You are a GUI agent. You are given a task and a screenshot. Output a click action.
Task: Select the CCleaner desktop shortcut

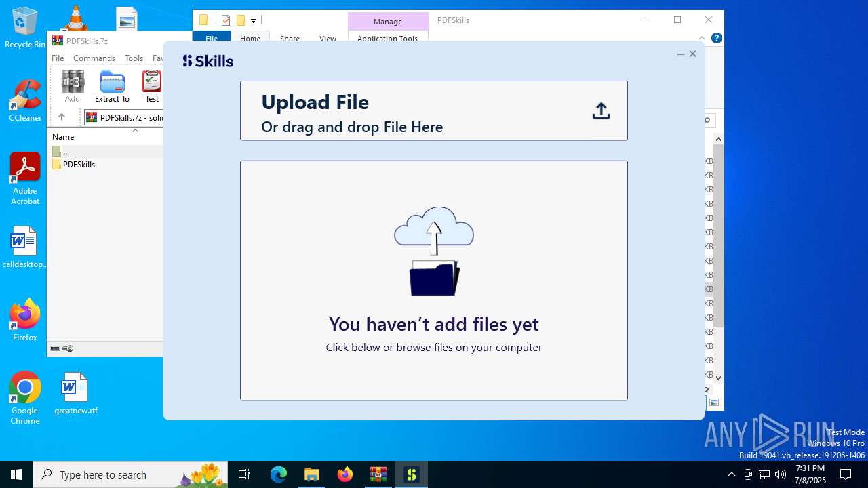point(25,100)
